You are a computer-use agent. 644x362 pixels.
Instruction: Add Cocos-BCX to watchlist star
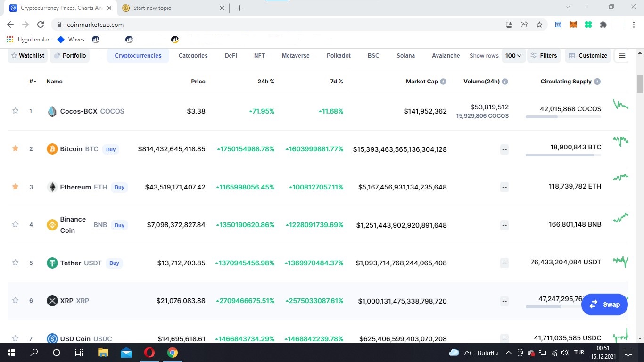[x=15, y=111]
